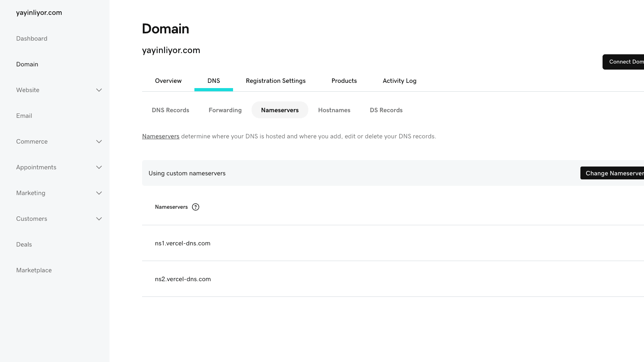Viewport: 644px width, 362px height.
Task: Expand the Customers sidebar menu
Action: point(99,219)
